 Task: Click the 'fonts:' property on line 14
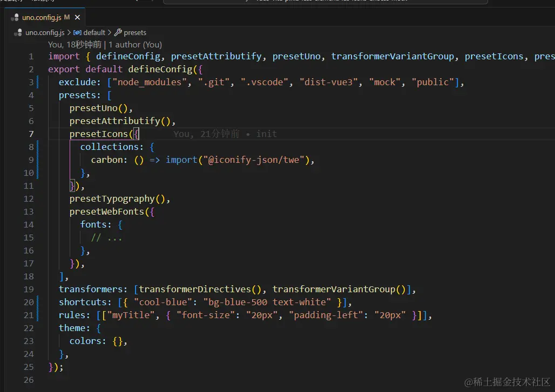96,225
